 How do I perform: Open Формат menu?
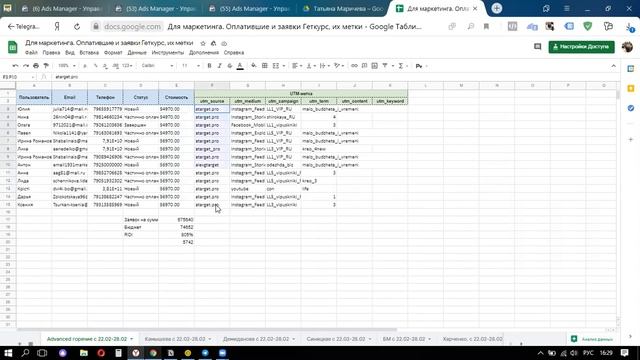tap(113, 53)
